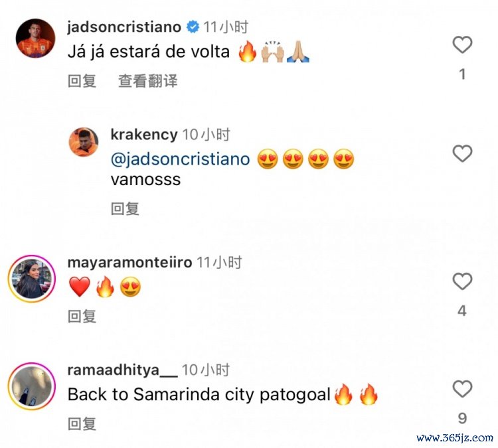Follow the @jadsoncristiano mention in reply
Image resolution: width=498 pixels, height=448 pixels.
pyautogui.click(x=180, y=159)
